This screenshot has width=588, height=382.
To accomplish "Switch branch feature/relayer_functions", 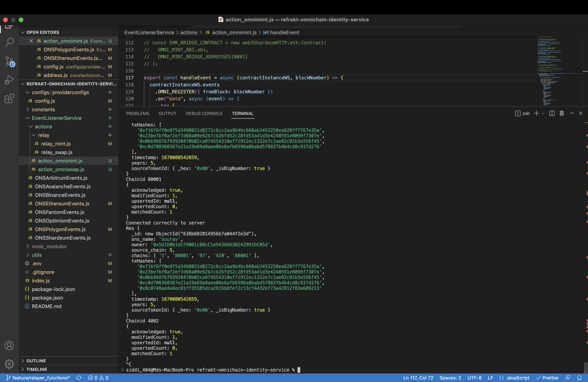I will (38, 378).
